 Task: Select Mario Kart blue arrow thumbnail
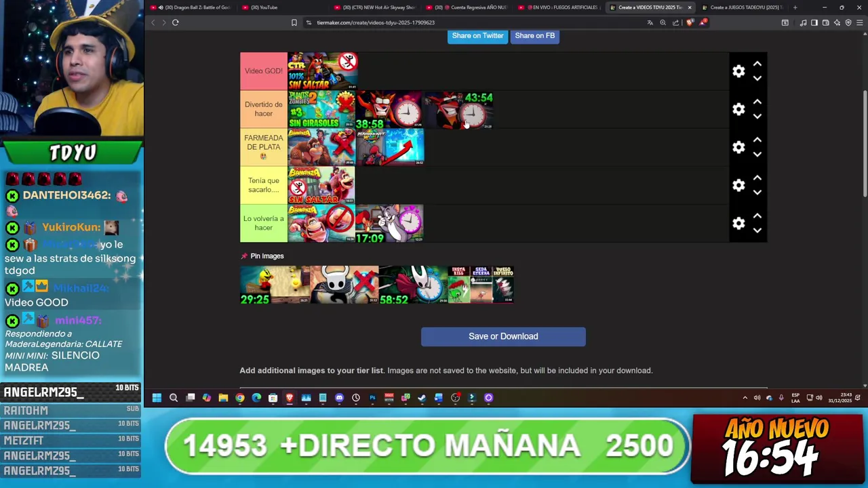click(390, 147)
